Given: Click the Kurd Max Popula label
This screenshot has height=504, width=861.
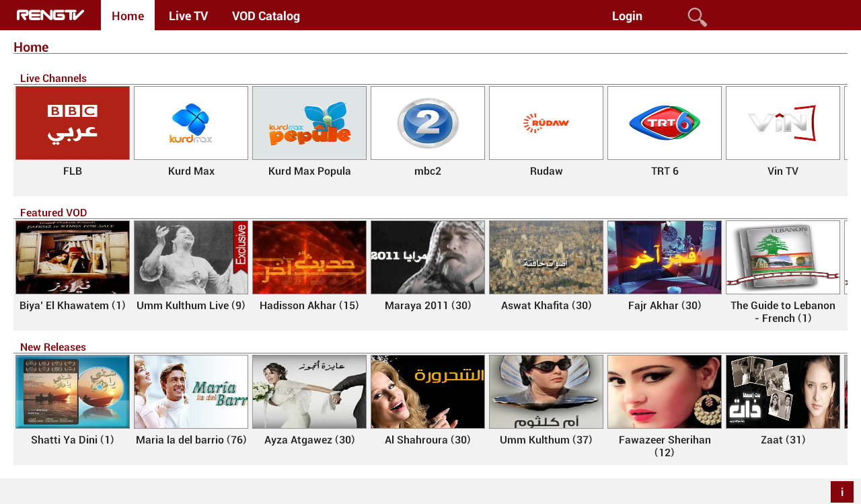Looking at the screenshot, I should point(309,171).
